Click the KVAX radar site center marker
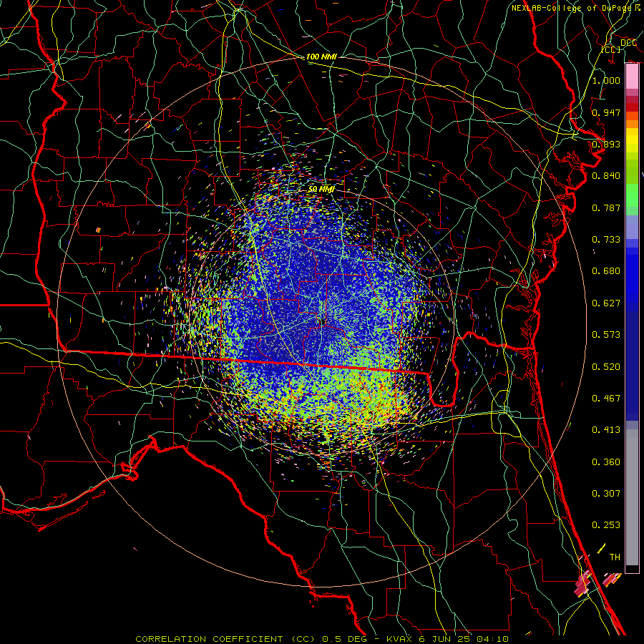 [323, 321]
